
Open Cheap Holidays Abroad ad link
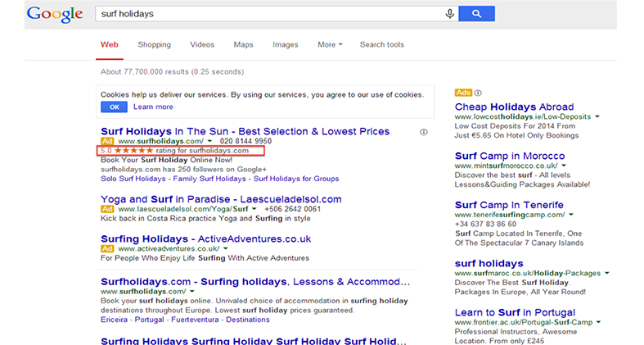click(514, 107)
